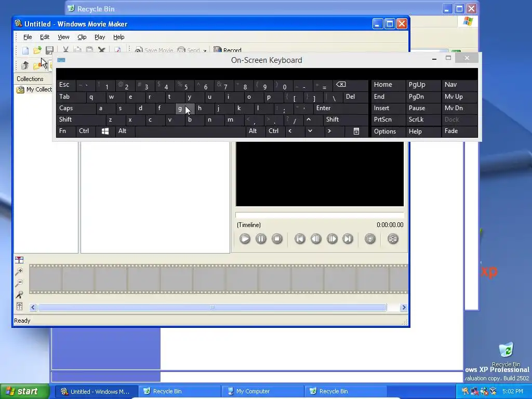Click the Record button in Movie Maker toolbar
The image size is (532, 399).
pos(228,50)
